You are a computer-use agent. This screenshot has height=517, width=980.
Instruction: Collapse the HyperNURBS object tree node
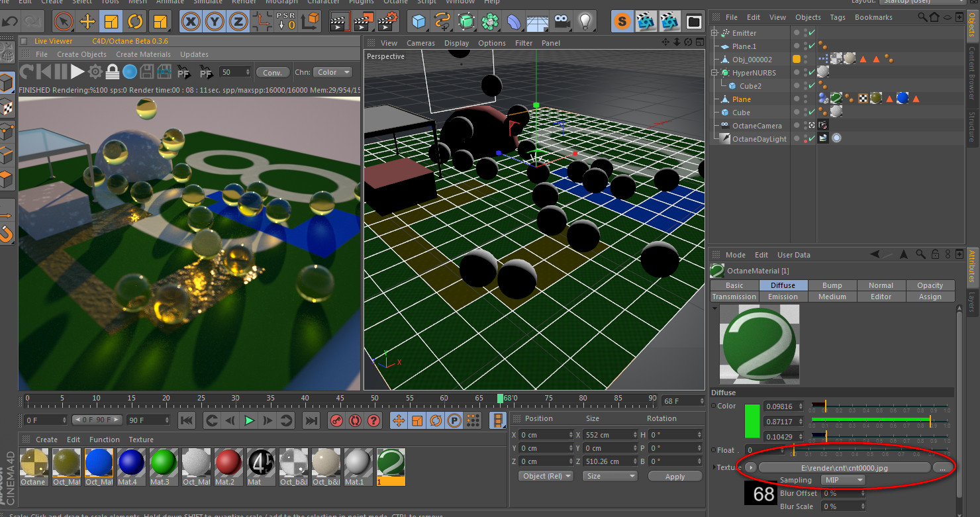point(714,73)
